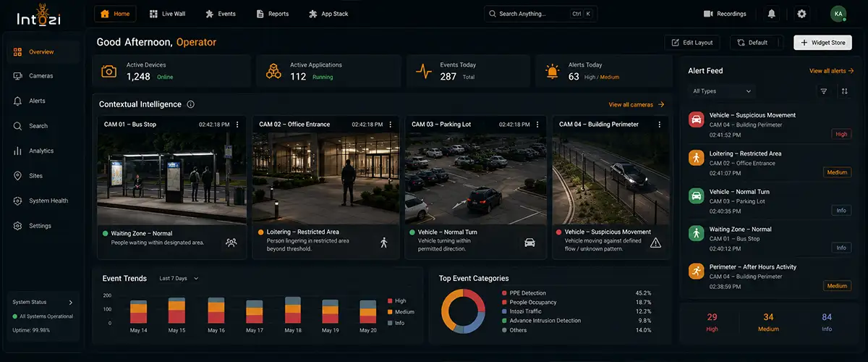Viewport: 868px width, 362px height.
Task: Go to the Home tab
Action: [116, 14]
